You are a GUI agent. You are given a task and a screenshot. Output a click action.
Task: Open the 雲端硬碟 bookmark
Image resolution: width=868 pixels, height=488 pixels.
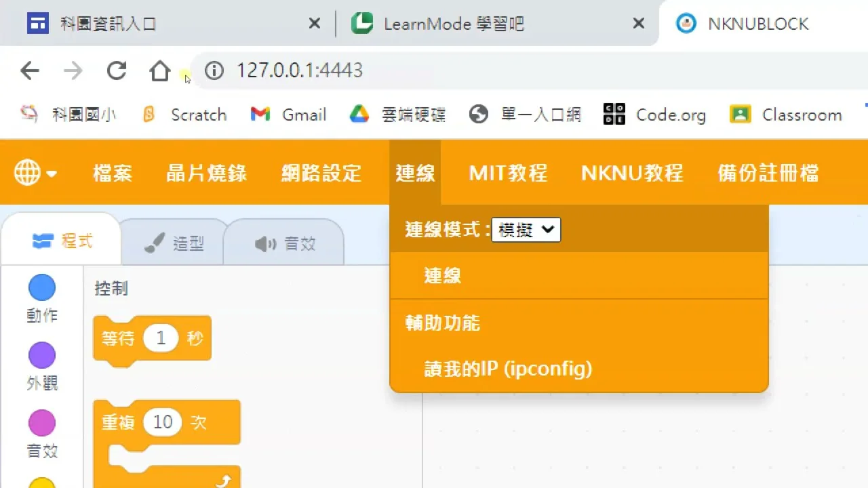point(397,115)
